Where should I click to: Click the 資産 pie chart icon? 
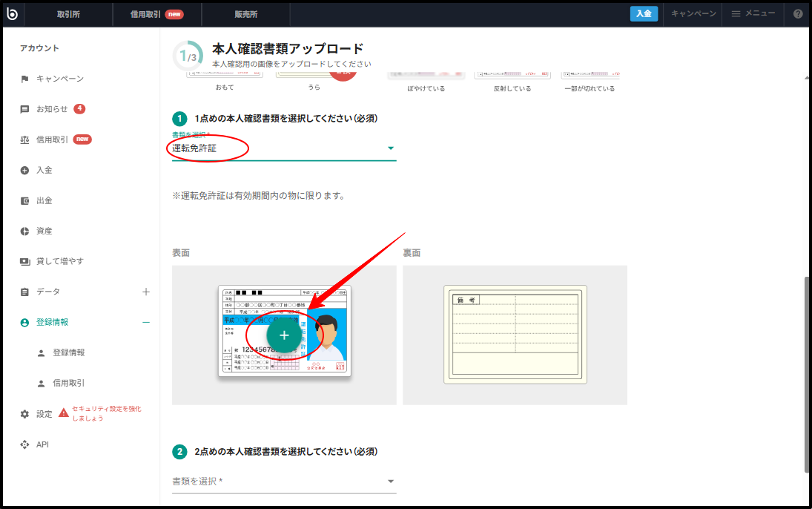click(24, 231)
